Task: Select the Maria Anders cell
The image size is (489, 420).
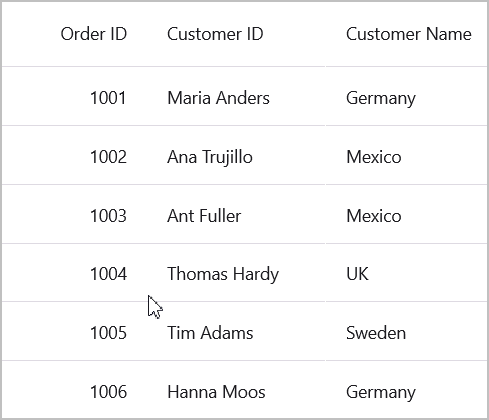Action: click(236, 96)
